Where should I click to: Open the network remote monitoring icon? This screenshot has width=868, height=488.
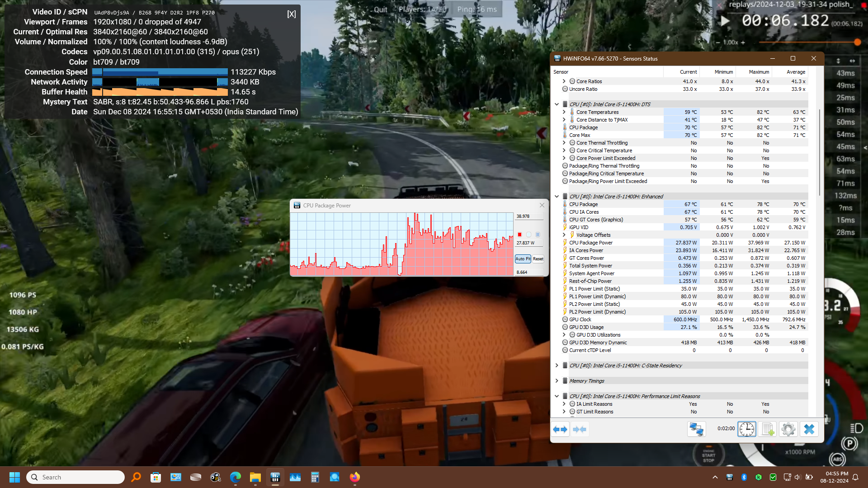coord(696,429)
